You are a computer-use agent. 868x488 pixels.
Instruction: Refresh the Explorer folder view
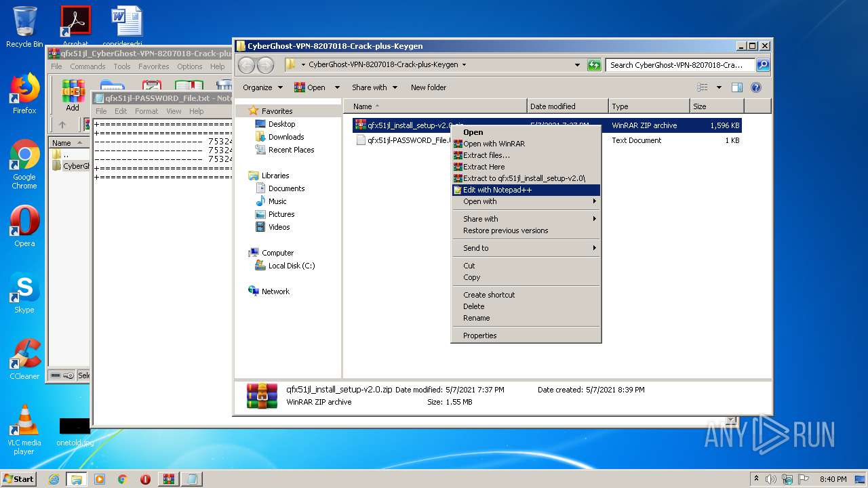coord(594,65)
